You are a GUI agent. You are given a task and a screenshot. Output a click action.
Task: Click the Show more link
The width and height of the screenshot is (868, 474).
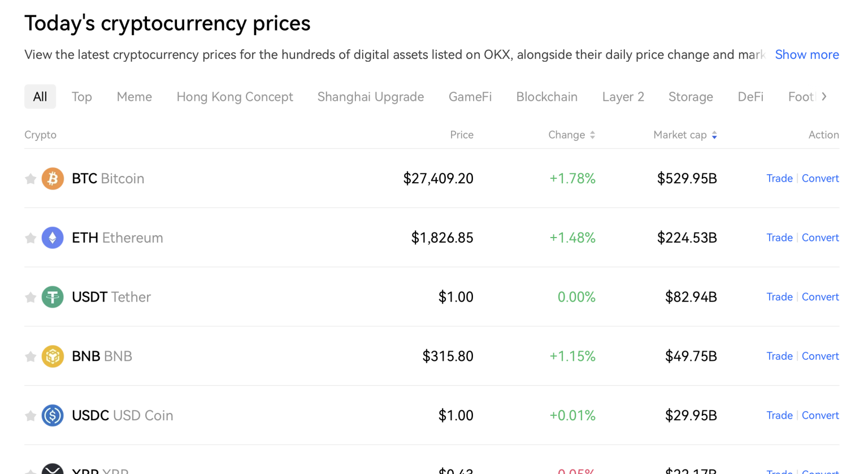pos(807,54)
